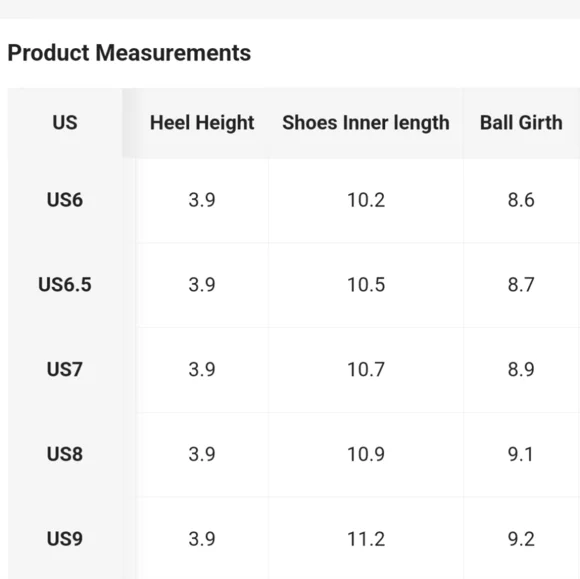
Task: Click the Shoes Inner length column header
Action: click(x=366, y=123)
